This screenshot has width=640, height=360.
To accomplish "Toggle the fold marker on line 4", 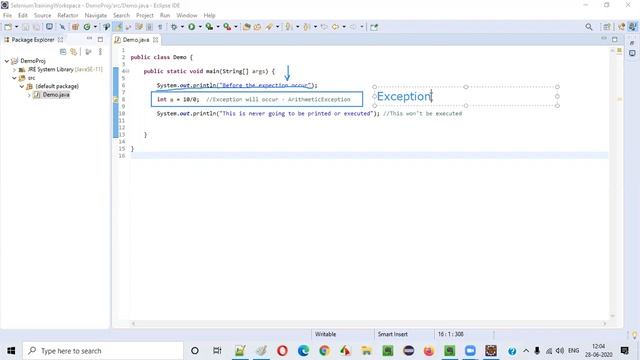I will [x=127, y=71].
